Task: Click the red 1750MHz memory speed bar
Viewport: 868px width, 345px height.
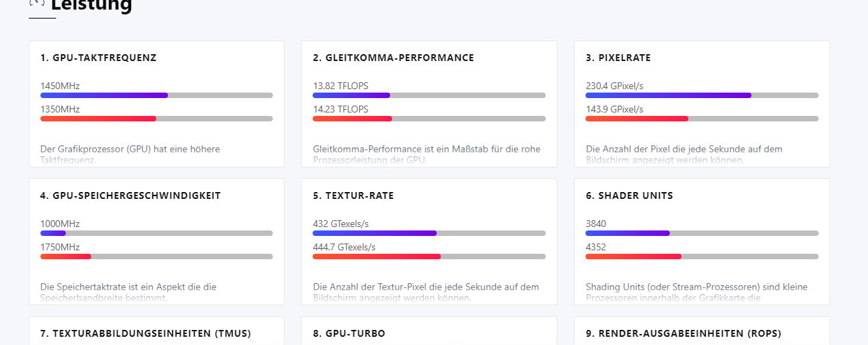Action: click(x=66, y=257)
